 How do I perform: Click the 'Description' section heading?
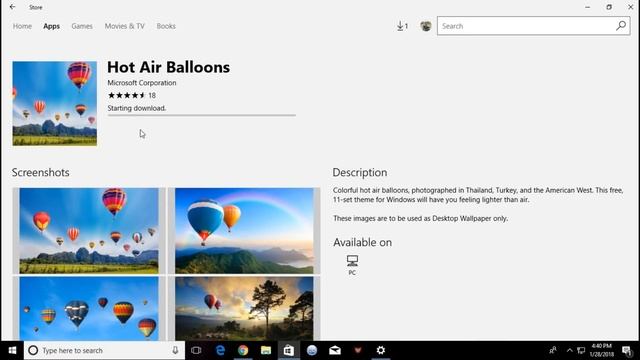(x=360, y=172)
